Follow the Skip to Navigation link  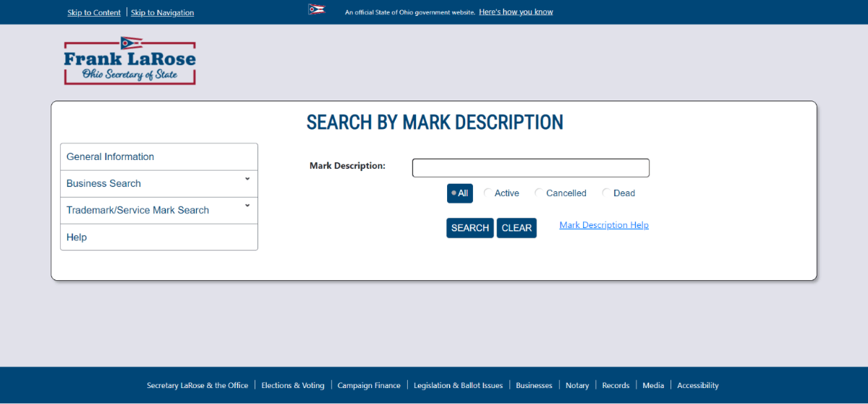pos(163,12)
